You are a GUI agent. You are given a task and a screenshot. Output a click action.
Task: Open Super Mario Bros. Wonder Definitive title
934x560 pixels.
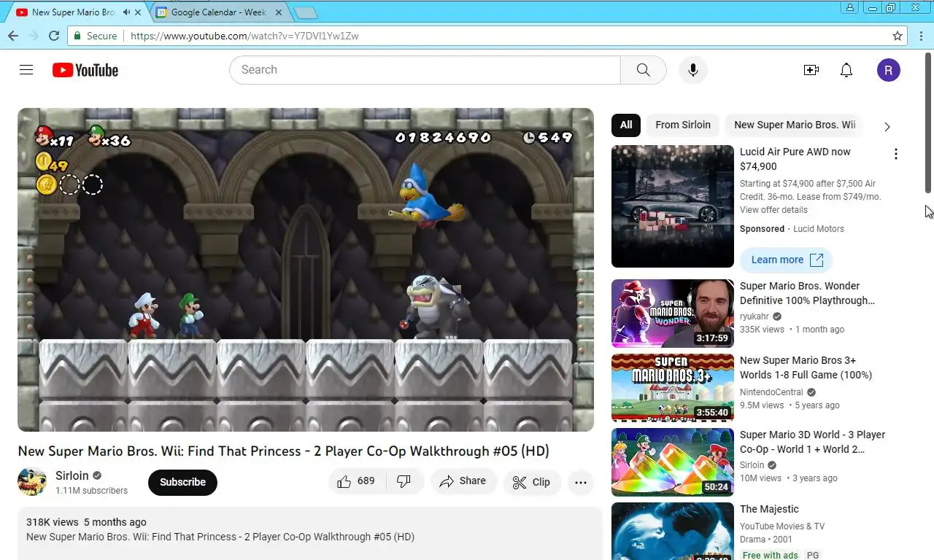[x=807, y=293]
